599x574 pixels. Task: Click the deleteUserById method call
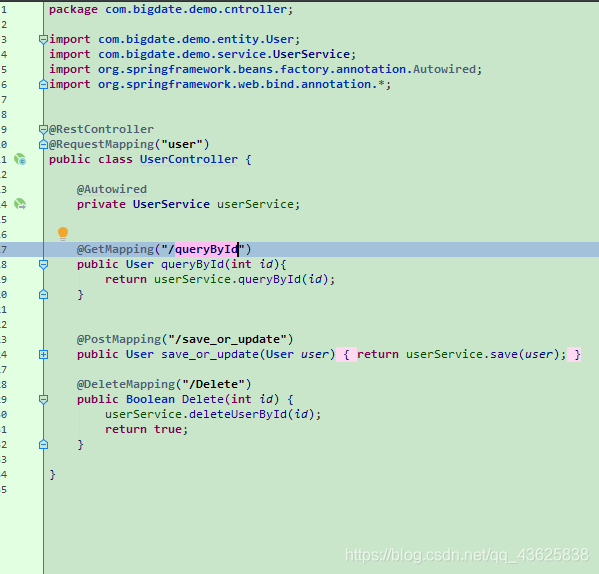click(x=238, y=414)
